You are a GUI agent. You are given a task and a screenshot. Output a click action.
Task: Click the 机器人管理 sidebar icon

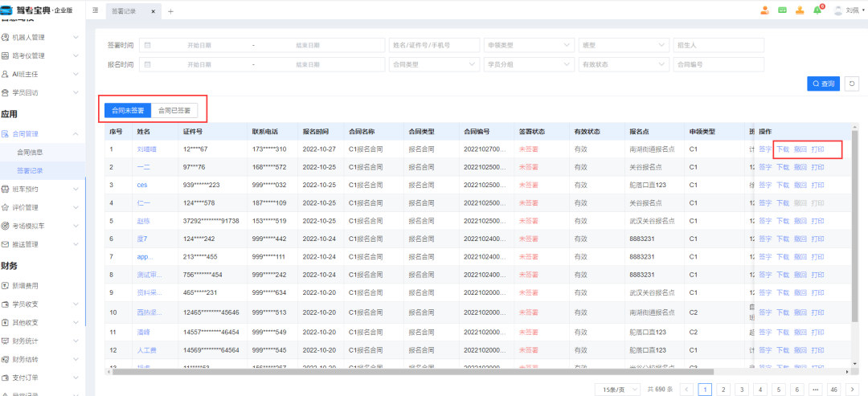pyautogui.click(x=6, y=38)
